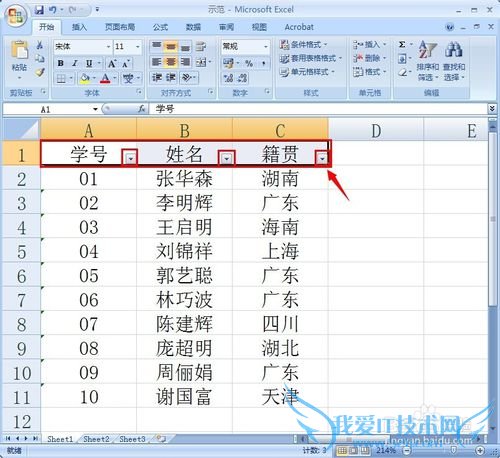
Task: Click the phonetic guide (文) icon
Action: click(128, 79)
